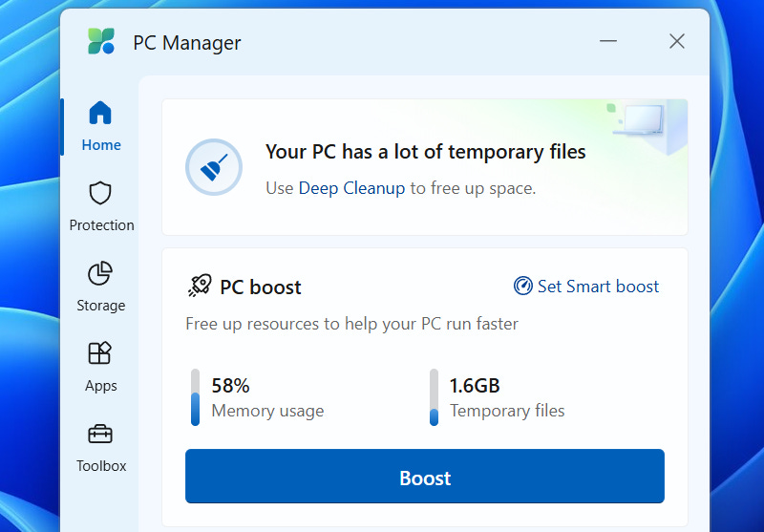Click the 'PC Manager' window title
The width and height of the screenshot is (764, 532).
pos(187,43)
